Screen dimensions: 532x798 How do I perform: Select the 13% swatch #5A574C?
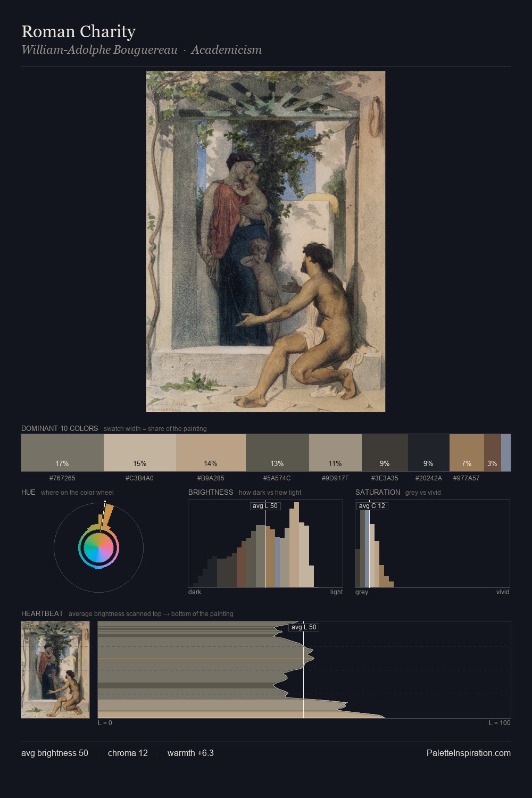(277, 453)
